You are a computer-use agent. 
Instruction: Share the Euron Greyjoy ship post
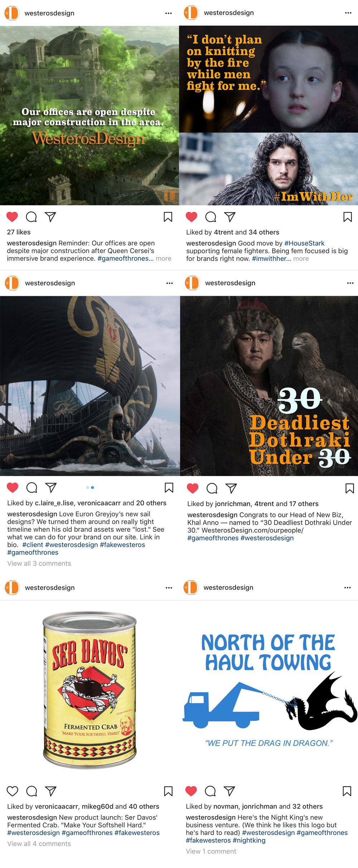tap(51, 487)
